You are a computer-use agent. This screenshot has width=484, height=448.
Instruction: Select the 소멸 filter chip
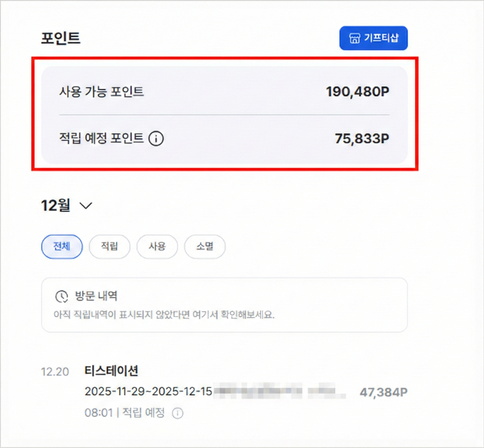(x=205, y=246)
